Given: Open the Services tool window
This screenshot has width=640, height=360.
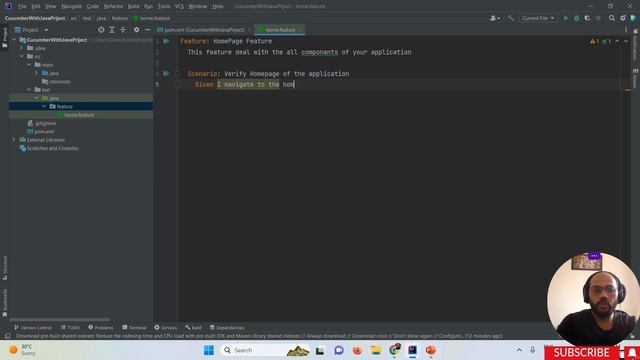Looking at the screenshot, I should pyautogui.click(x=165, y=328).
